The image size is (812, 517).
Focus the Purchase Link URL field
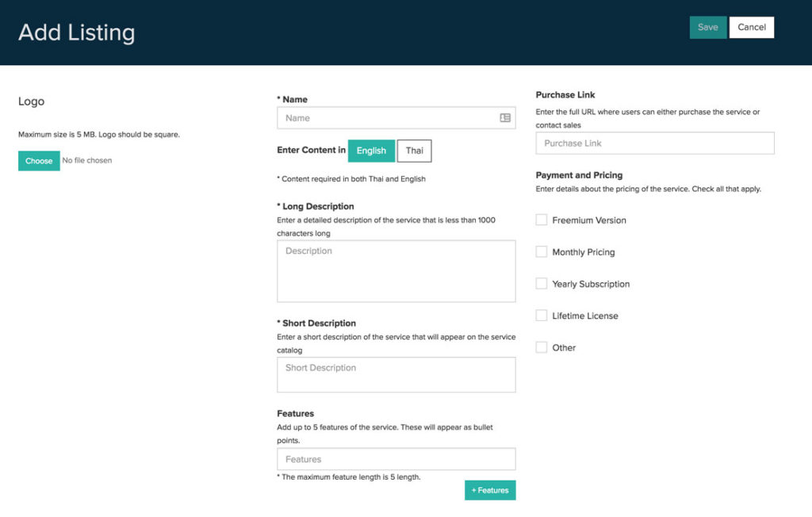(655, 143)
